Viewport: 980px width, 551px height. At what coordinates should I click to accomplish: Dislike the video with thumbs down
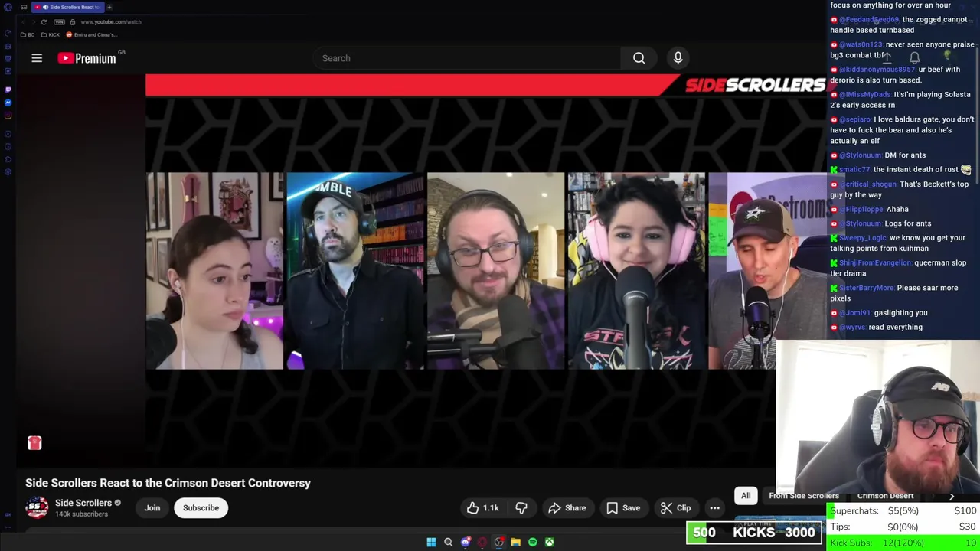521,508
